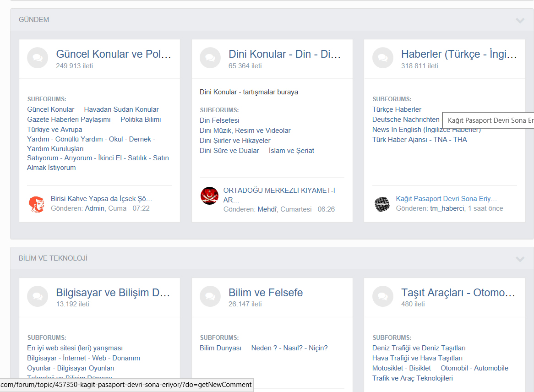Viewport: 534px width, 392px height.
Task: Go to Türkçe Haberler subforum
Action: tap(397, 109)
